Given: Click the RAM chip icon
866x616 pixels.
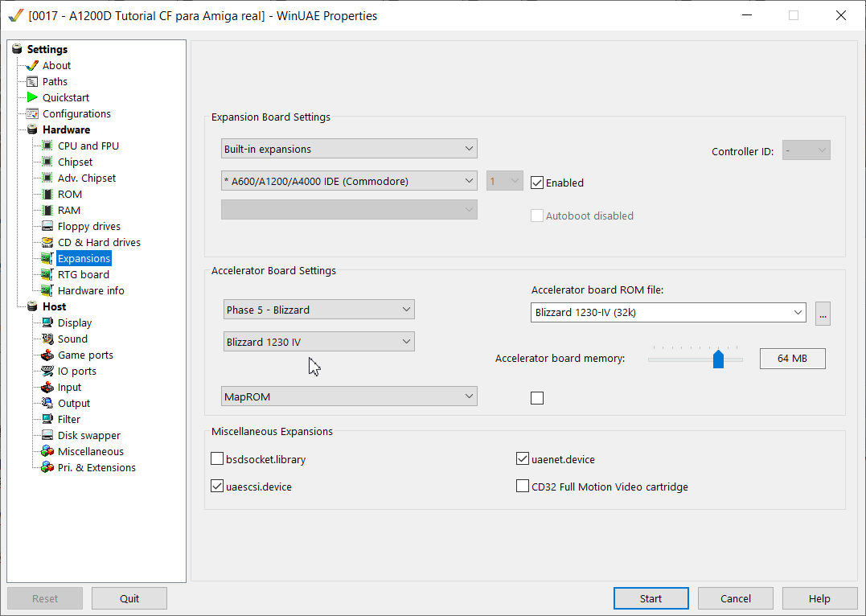Looking at the screenshot, I should pyautogui.click(x=47, y=210).
